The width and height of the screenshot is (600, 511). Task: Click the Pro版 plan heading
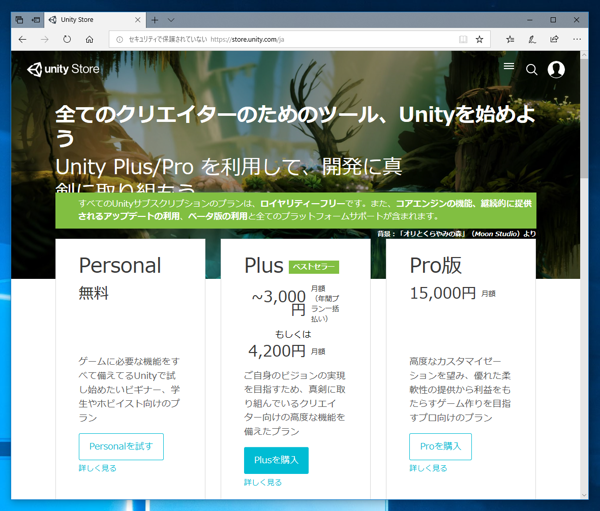pos(436,265)
